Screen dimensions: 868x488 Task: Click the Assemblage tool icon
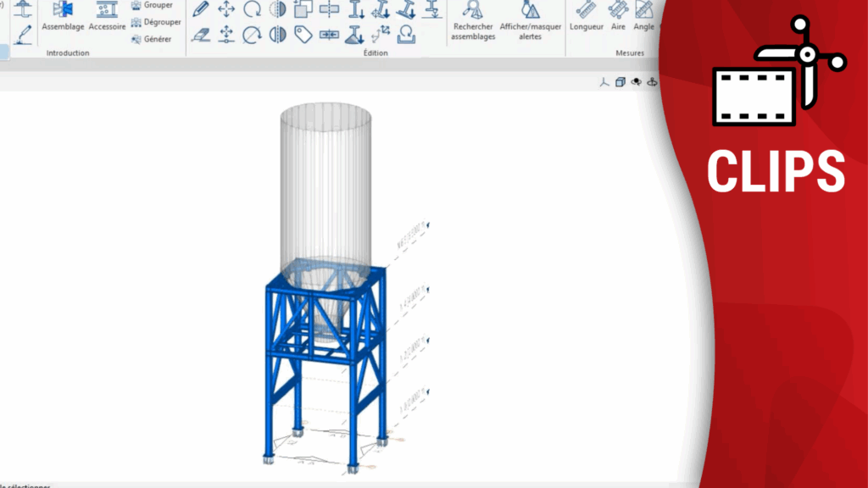63,10
